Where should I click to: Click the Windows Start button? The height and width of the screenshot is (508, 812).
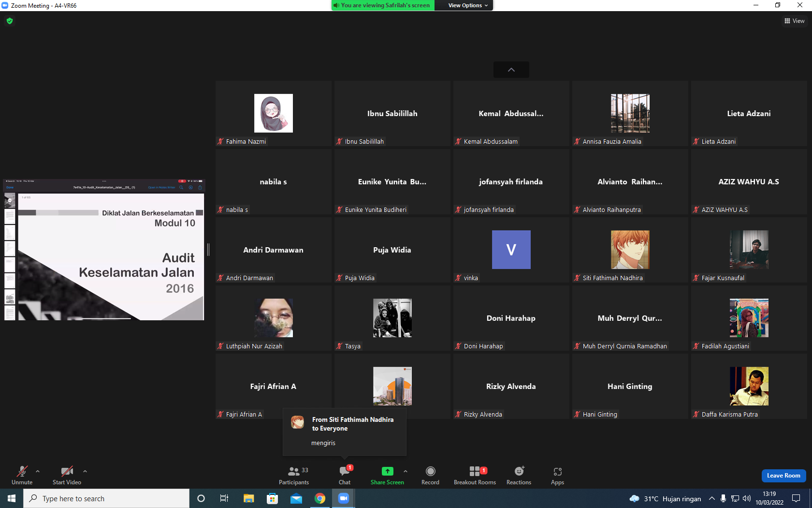12,498
